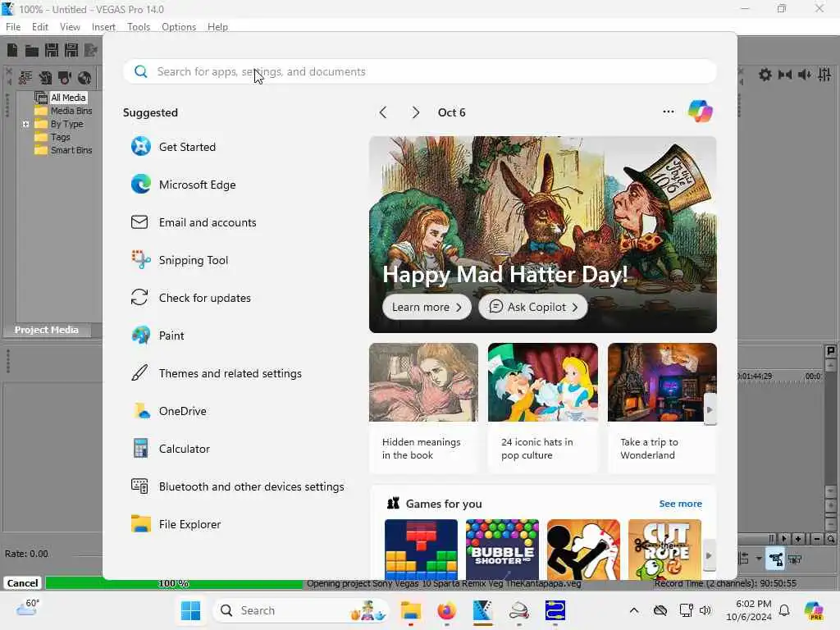Open Firefox from the taskbar
This screenshot has width=840, height=630.
point(446,610)
